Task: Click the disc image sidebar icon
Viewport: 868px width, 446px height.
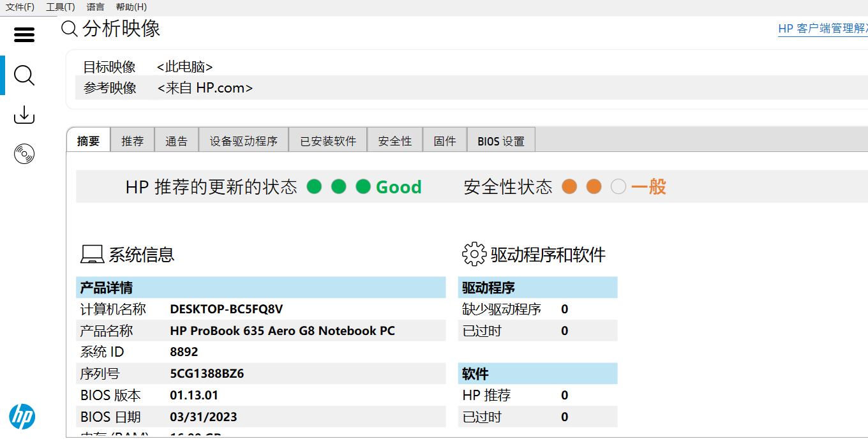Action: (x=24, y=154)
